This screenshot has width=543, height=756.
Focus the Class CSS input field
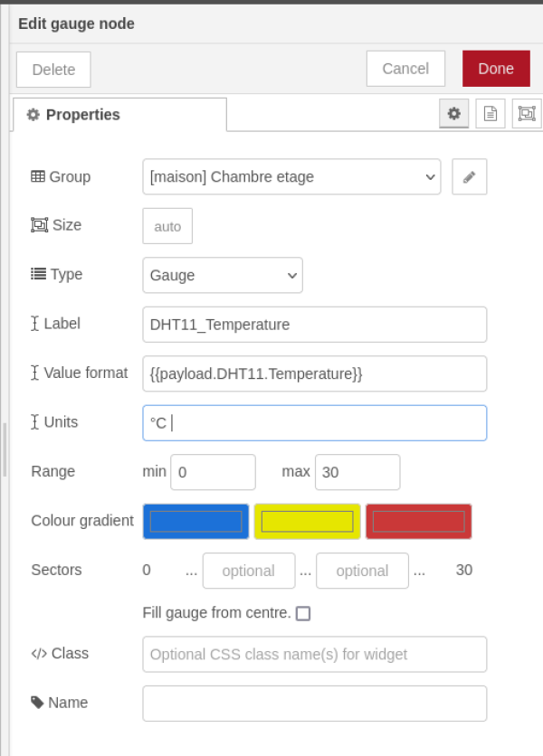pyautogui.click(x=314, y=654)
